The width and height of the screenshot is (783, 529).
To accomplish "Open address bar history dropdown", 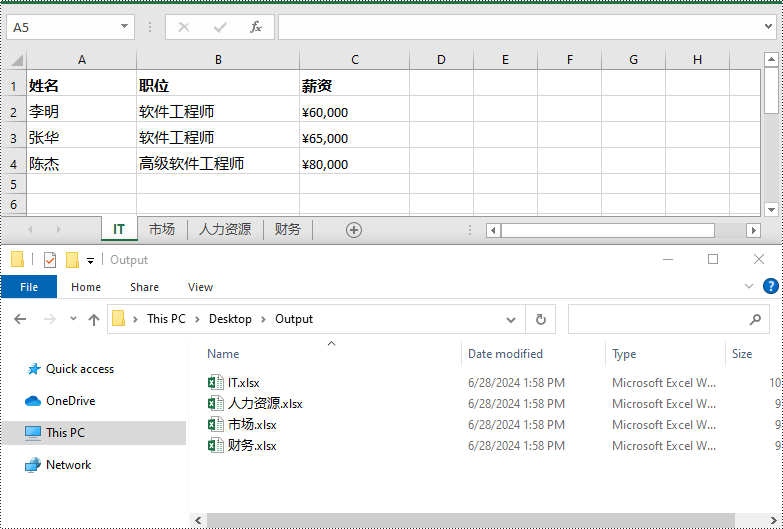I will coord(511,320).
